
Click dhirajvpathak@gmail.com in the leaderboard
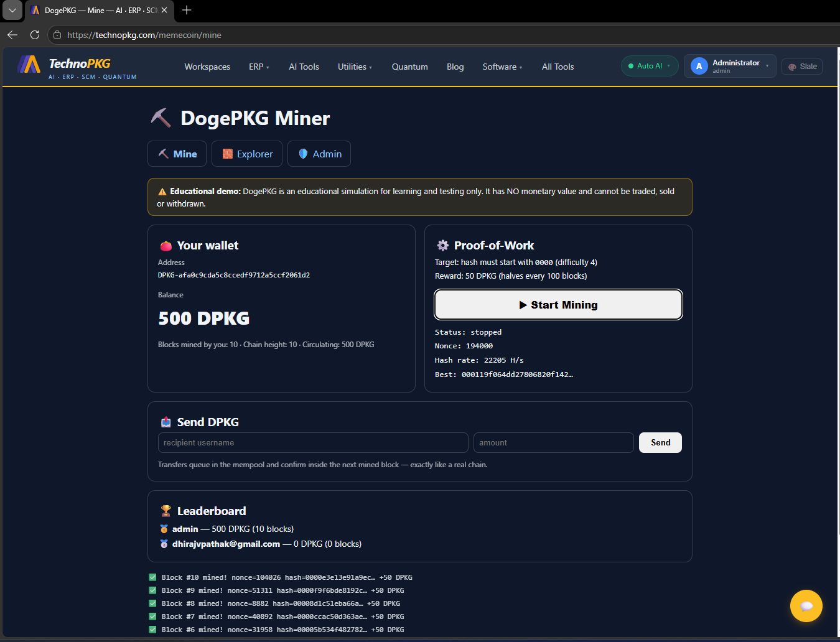click(x=226, y=544)
